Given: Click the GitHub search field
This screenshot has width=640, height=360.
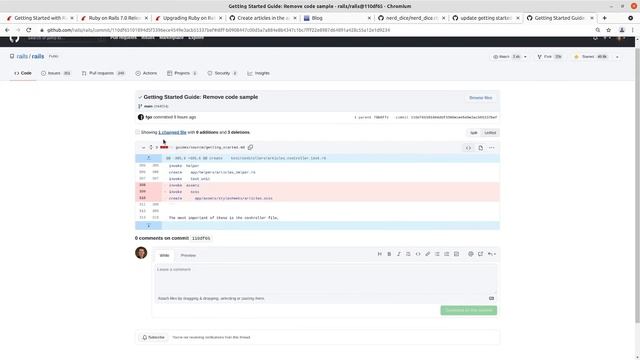Looking at the screenshot, I should pyautogui.click(x=63, y=38).
